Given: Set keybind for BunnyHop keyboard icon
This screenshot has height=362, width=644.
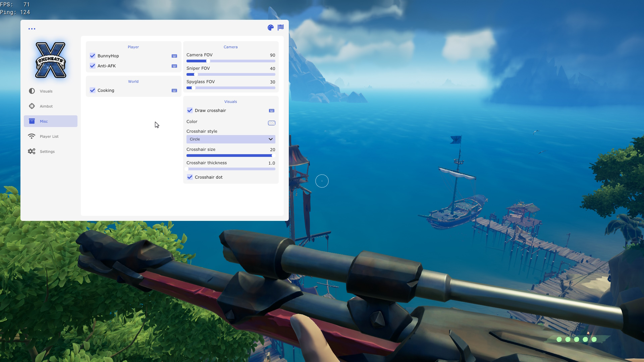Looking at the screenshot, I should point(174,56).
